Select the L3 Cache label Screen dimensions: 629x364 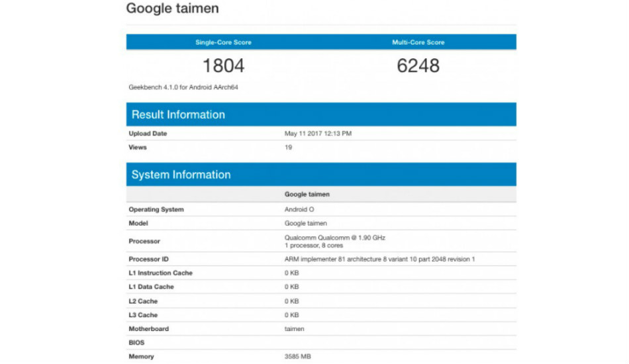point(143,315)
